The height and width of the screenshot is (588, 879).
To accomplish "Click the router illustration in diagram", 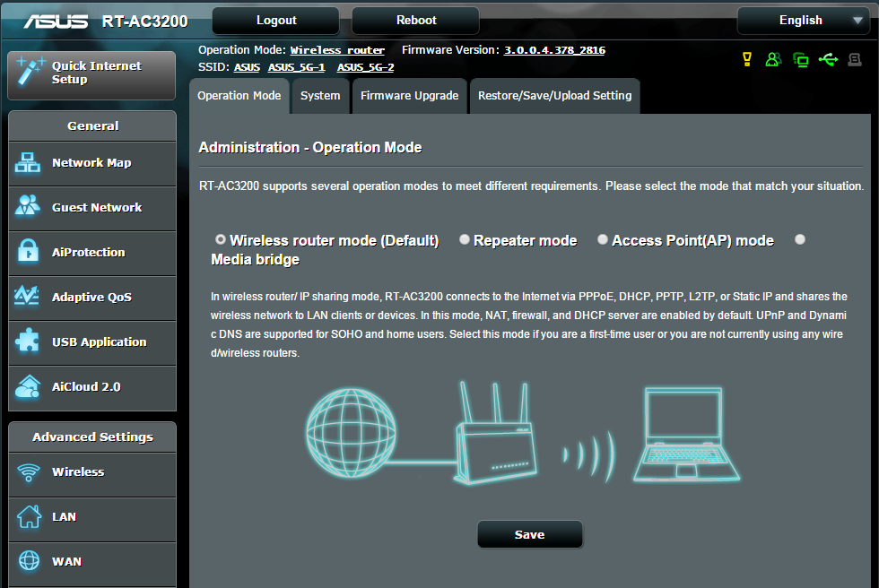I will coord(495,433).
